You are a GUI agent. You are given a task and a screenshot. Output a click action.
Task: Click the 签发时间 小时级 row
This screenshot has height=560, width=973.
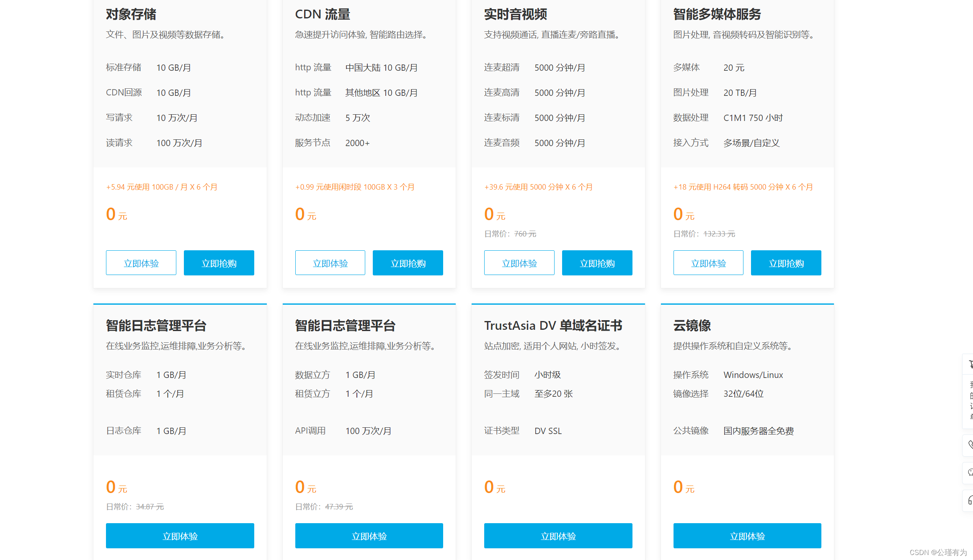click(522, 375)
